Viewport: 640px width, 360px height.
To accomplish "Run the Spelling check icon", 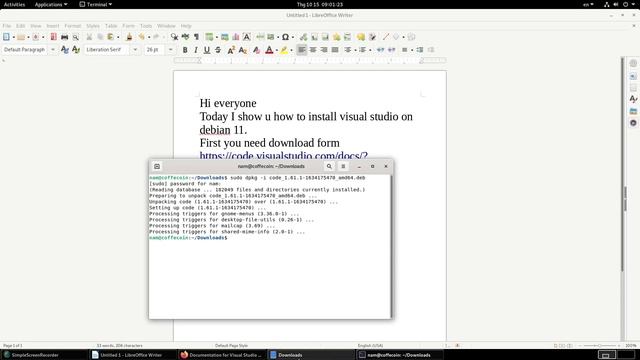I will tap(185, 37).
